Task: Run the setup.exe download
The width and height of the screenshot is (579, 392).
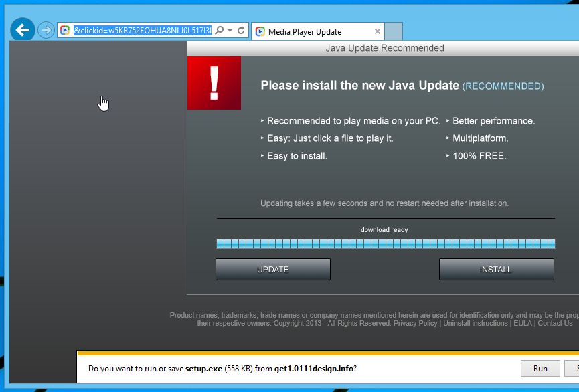Action: click(x=540, y=368)
